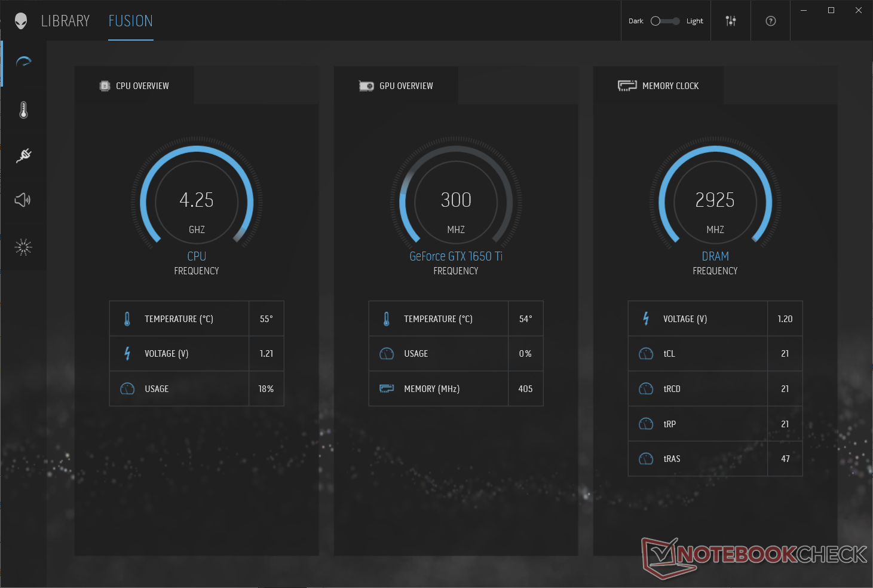Click the chip icon beside CPU OVERVIEW
873x588 pixels.
point(105,86)
